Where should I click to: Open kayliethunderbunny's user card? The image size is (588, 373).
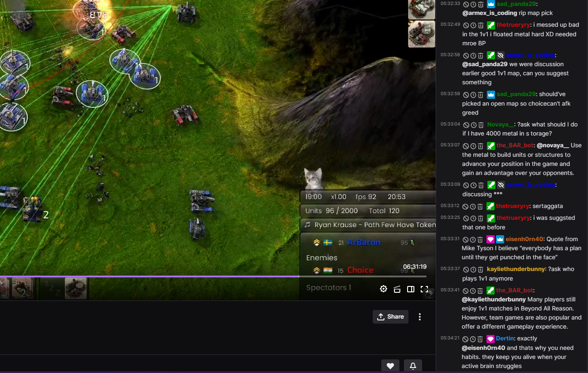click(515, 269)
